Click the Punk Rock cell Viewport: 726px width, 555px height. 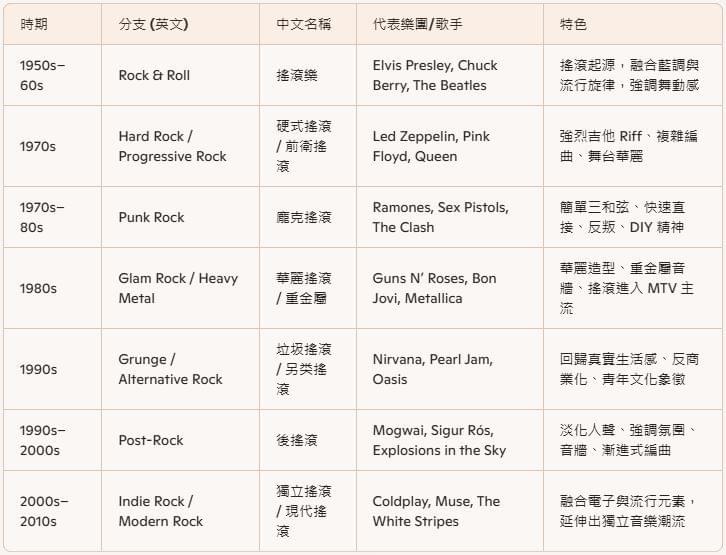(181, 217)
